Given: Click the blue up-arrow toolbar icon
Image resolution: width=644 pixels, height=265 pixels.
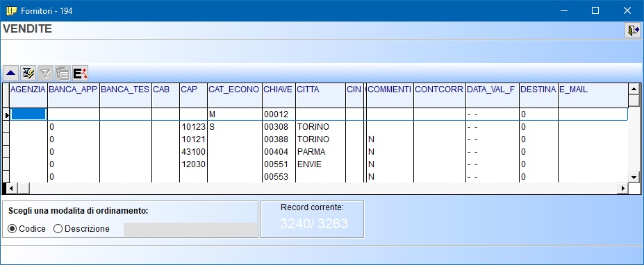Looking at the screenshot, I should point(10,74).
